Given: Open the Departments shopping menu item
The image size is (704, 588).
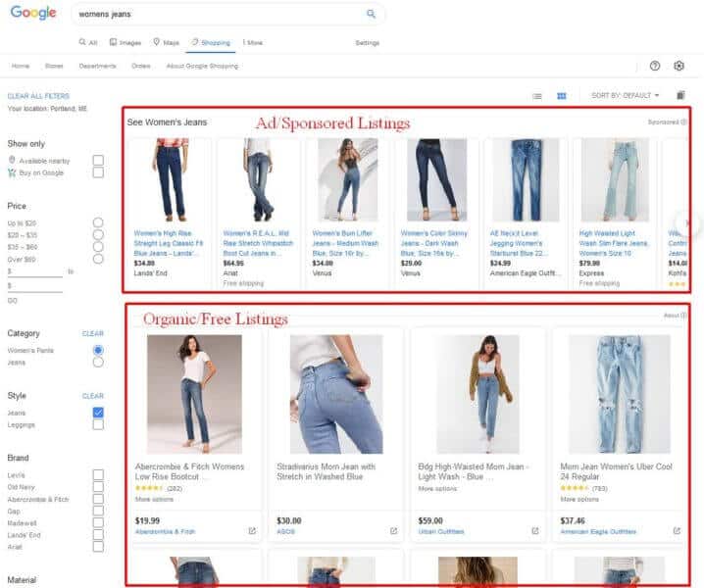Looking at the screenshot, I should 97,66.
